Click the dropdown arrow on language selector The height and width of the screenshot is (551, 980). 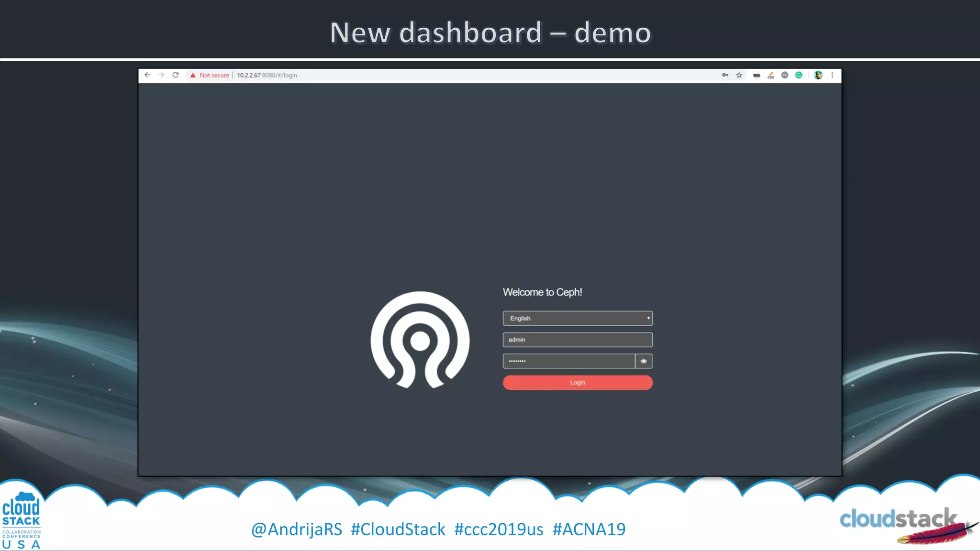click(648, 319)
